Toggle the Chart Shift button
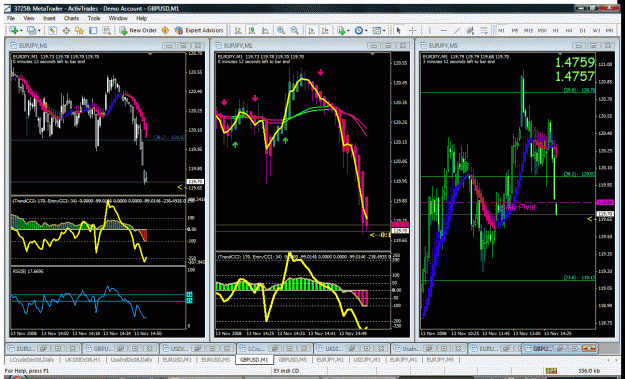 [x=325, y=30]
